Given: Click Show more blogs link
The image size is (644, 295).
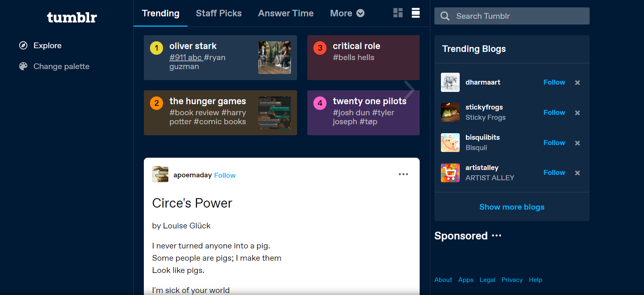Looking at the screenshot, I should click(x=512, y=207).
